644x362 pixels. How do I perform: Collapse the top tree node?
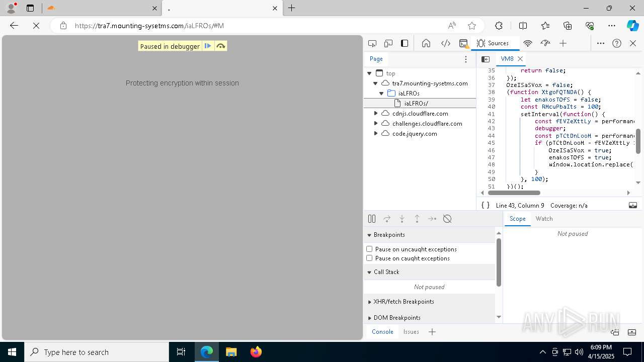(x=369, y=73)
